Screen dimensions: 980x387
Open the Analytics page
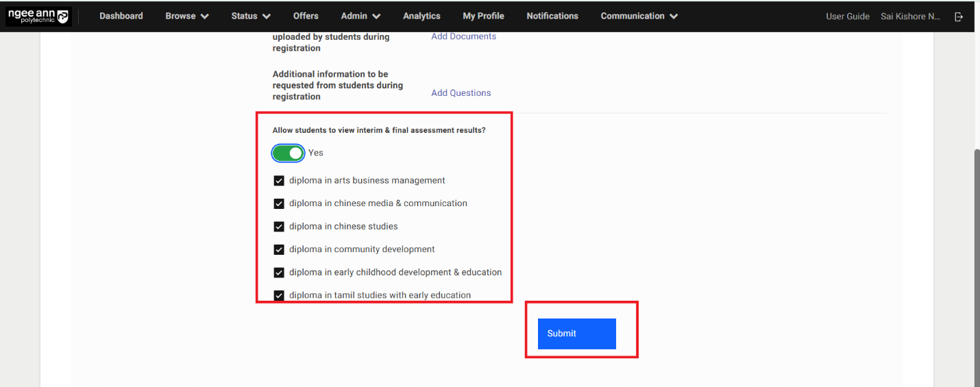point(421,16)
